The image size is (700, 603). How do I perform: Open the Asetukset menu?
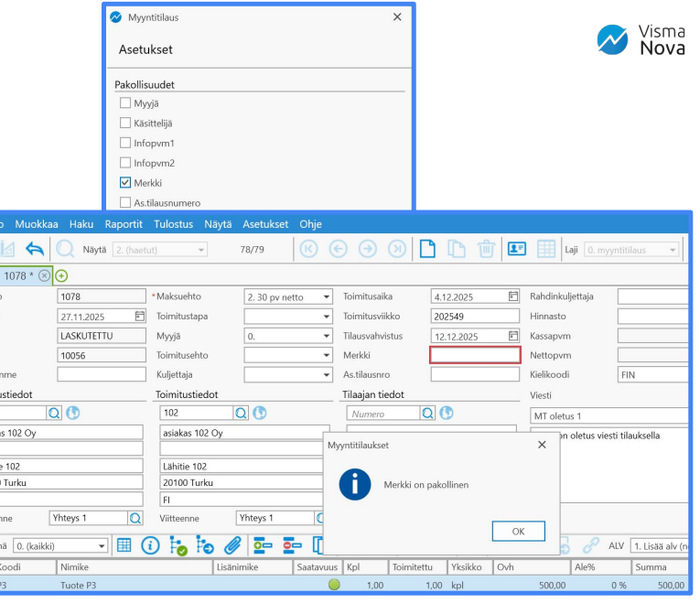click(x=265, y=224)
